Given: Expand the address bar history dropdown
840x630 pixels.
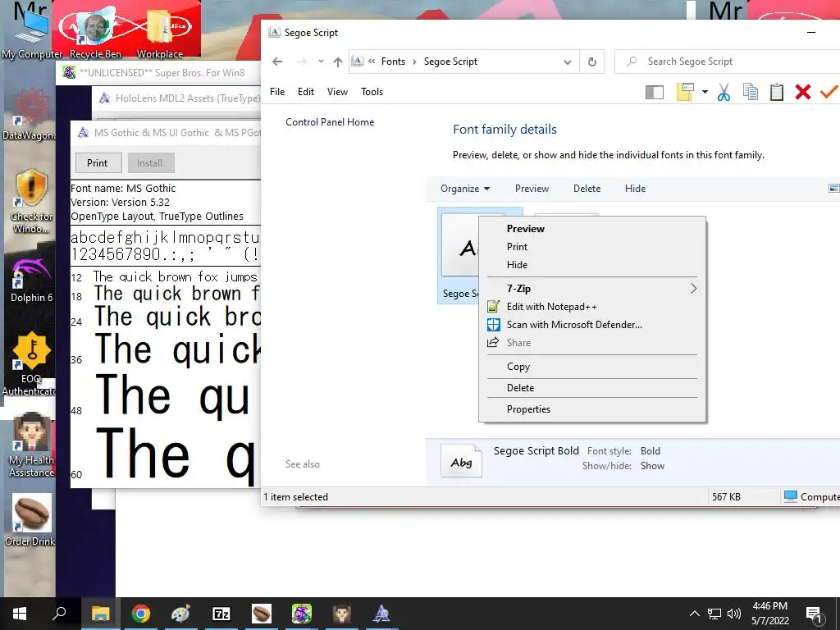Looking at the screenshot, I should (568, 62).
